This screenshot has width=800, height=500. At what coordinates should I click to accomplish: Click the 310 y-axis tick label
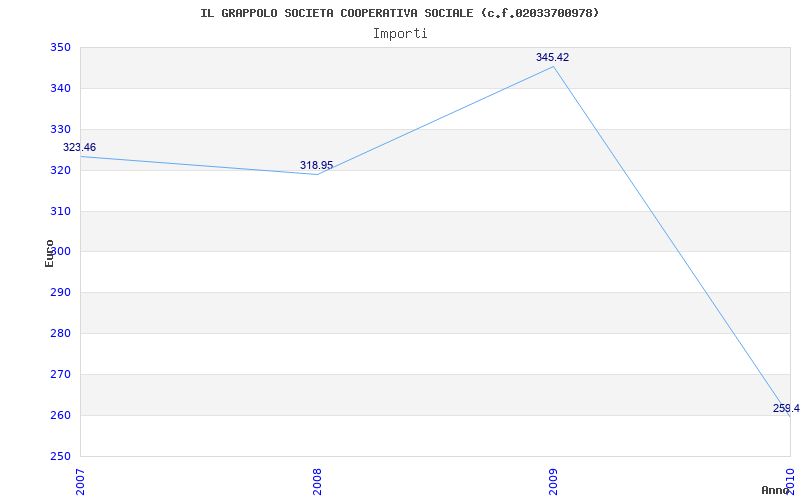point(60,211)
